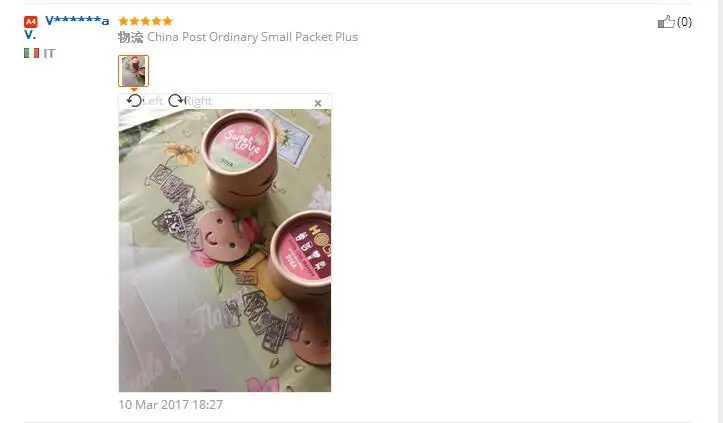Screen dimensions: 723x423
Task: Open reviewer V*******a V. profile name
Action: pyautogui.click(x=67, y=27)
